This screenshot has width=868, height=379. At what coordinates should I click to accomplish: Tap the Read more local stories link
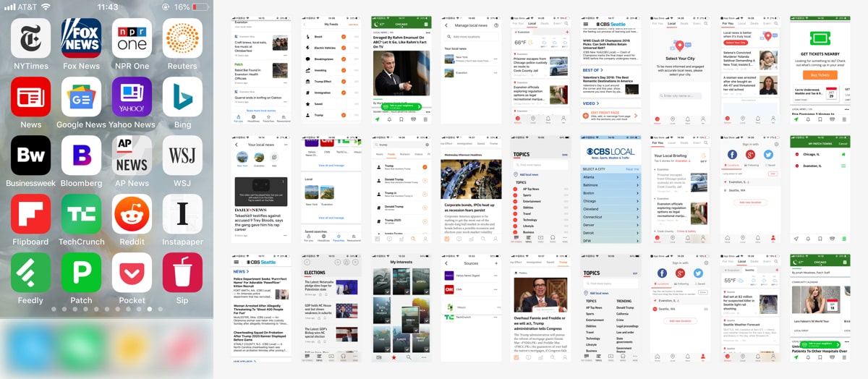coord(260,110)
